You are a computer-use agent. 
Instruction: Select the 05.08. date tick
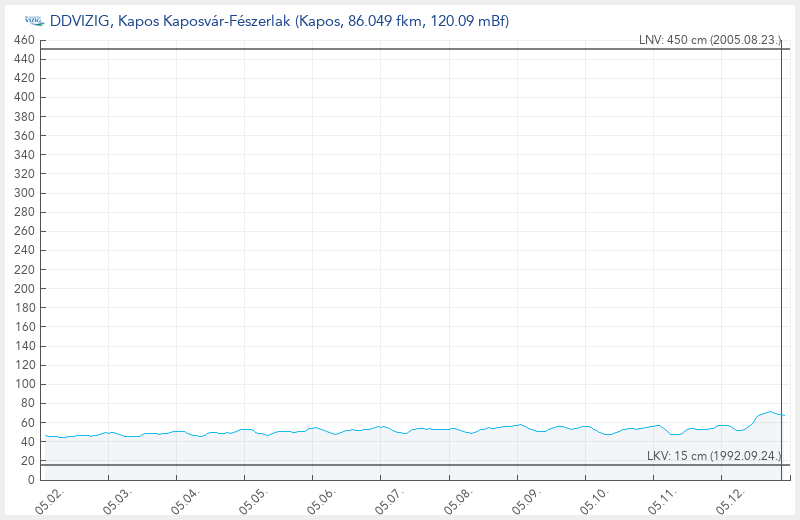(459, 501)
